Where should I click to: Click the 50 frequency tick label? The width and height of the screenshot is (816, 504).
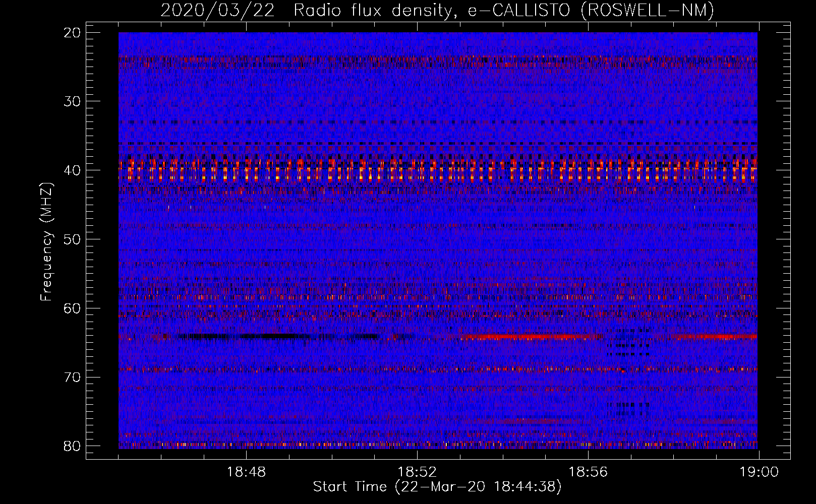(x=73, y=239)
